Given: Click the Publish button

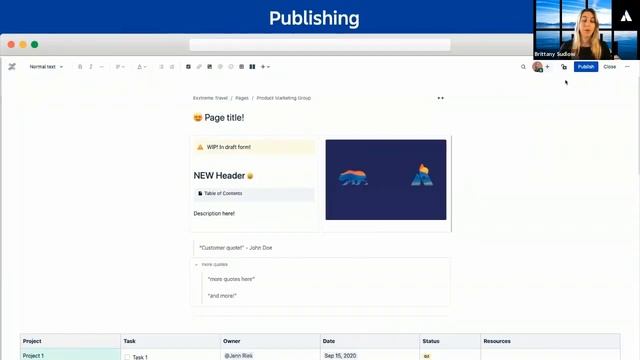Looking at the screenshot, I should (x=586, y=67).
